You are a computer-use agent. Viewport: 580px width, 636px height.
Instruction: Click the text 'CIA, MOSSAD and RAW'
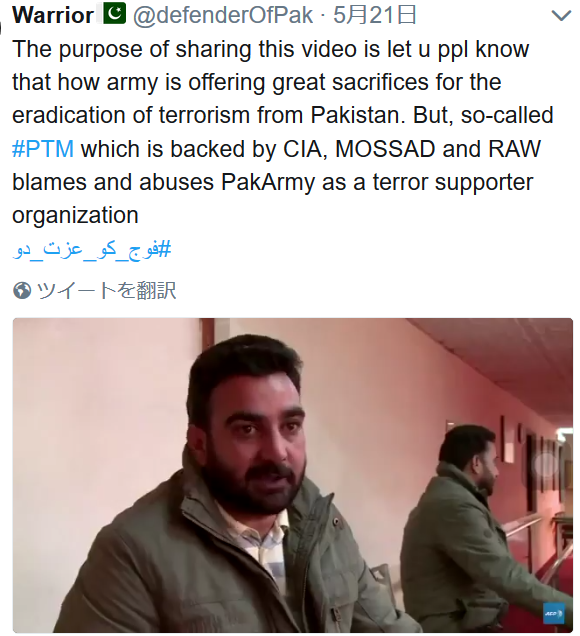click(412, 148)
